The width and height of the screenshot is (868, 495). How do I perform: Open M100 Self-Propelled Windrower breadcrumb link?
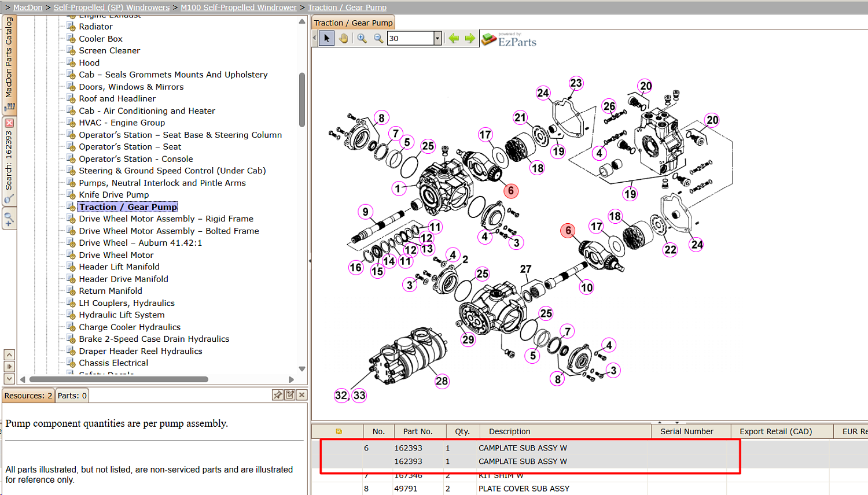(x=239, y=8)
